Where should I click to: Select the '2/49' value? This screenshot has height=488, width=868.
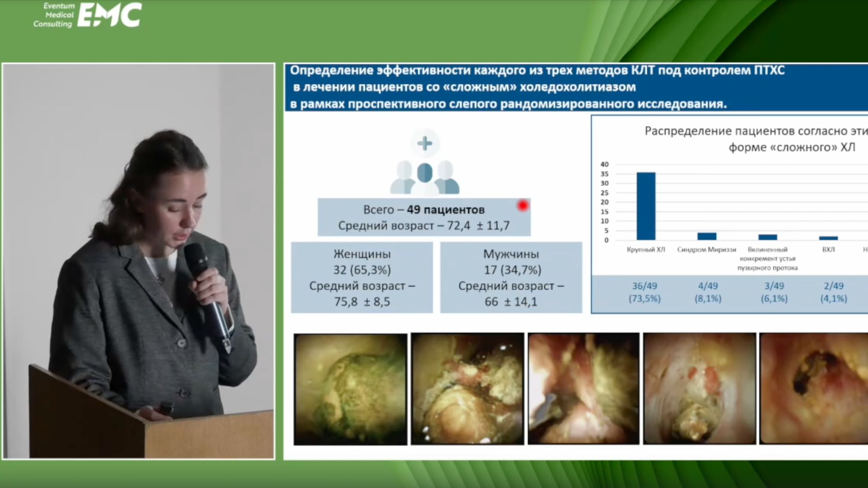(834, 286)
